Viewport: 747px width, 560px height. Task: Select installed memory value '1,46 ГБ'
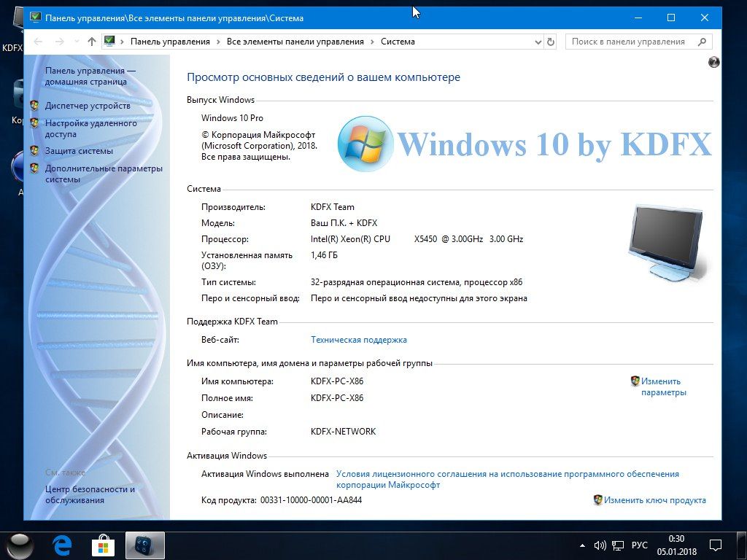(x=324, y=255)
